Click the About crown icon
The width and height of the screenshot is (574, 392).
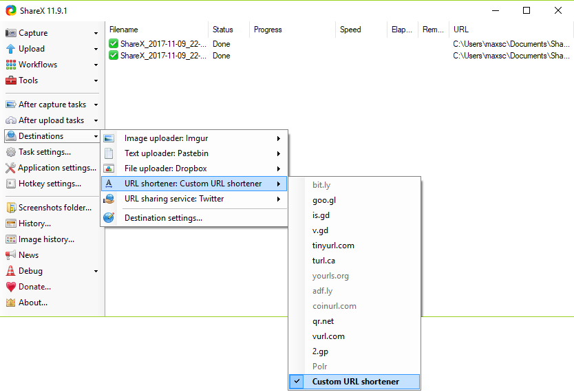[11, 303]
